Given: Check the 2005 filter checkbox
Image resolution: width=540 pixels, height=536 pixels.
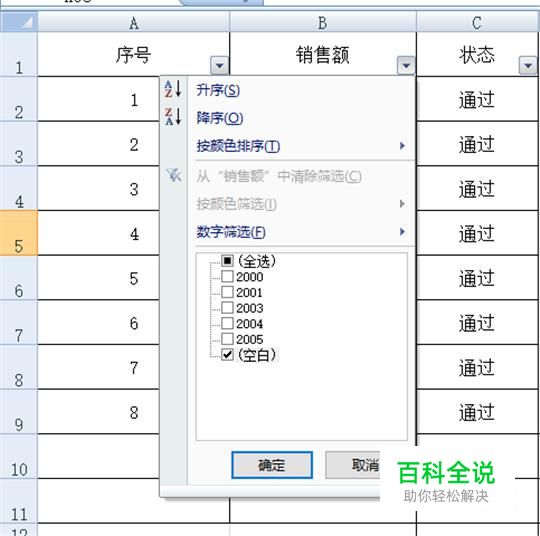Looking at the screenshot, I should [x=227, y=339].
